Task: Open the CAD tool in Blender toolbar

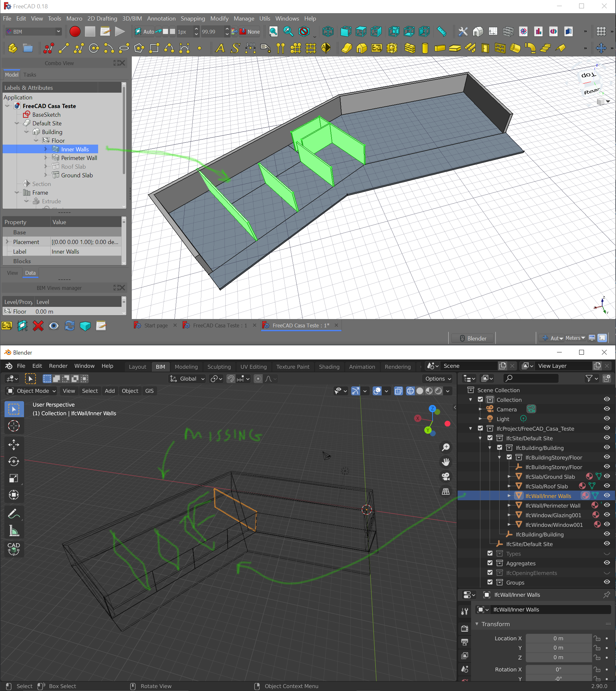Action: point(13,549)
